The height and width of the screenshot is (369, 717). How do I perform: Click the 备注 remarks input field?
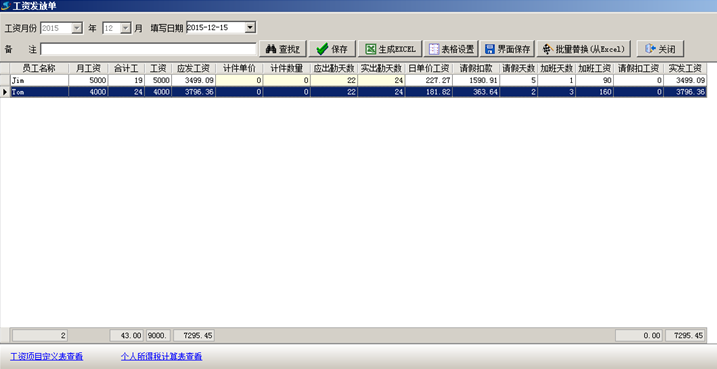point(148,49)
